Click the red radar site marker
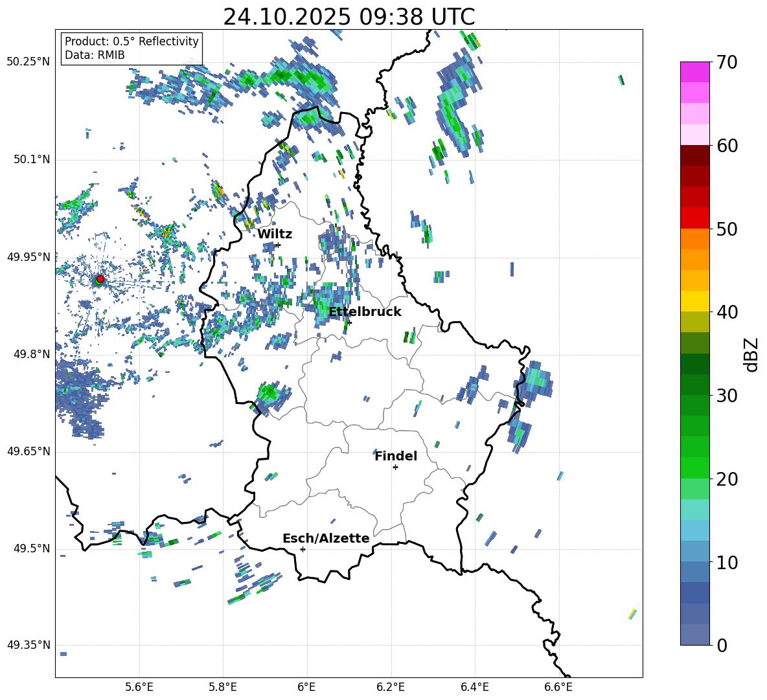Image resolution: width=767 pixels, height=700 pixels. [x=100, y=279]
